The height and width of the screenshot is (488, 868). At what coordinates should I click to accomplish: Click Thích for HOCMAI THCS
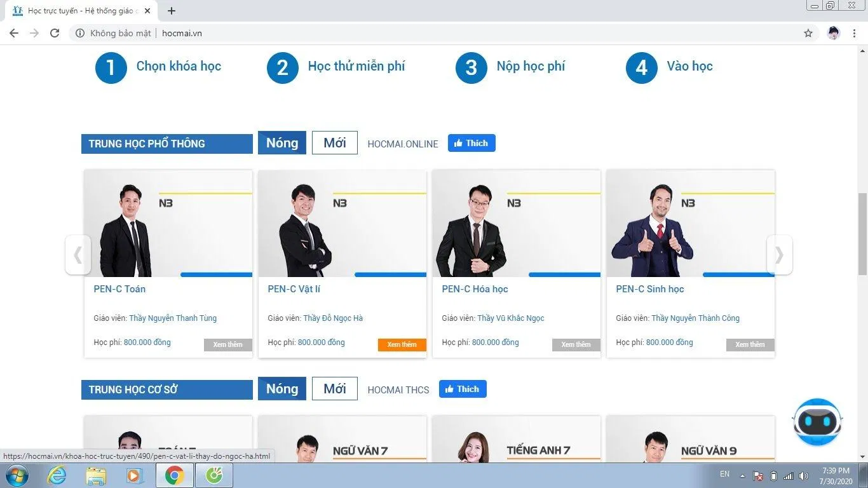[463, 389]
